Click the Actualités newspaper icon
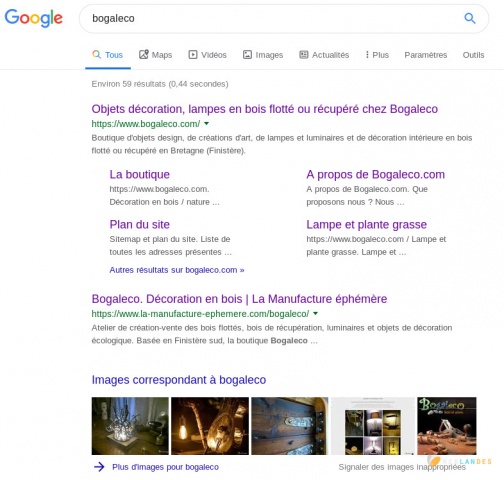This screenshot has width=504, height=480. click(304, 54)
